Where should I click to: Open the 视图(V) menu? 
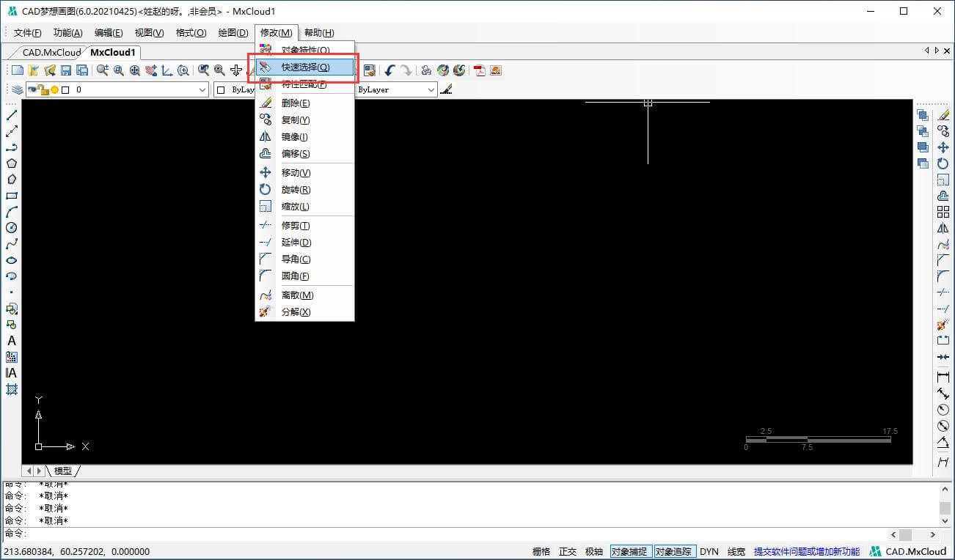(x=149, y=32)
